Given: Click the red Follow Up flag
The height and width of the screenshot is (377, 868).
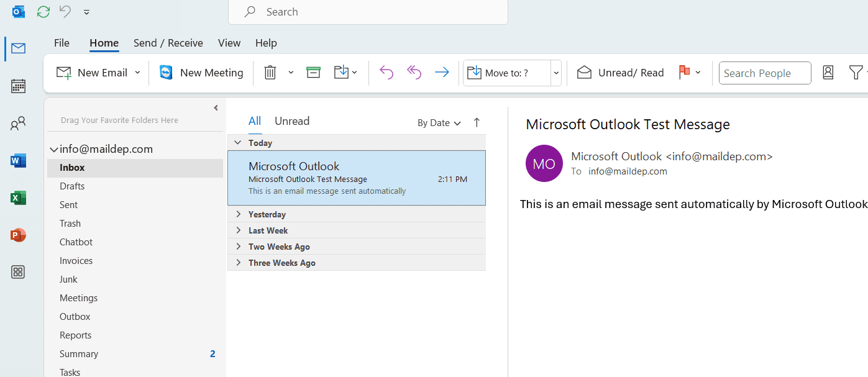Looking at the screenshot, I should [684, 72].
